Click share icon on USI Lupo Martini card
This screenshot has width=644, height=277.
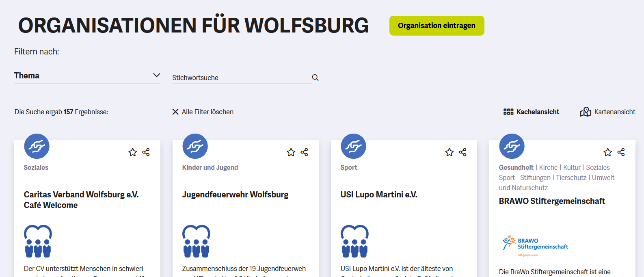pos(463,152)
